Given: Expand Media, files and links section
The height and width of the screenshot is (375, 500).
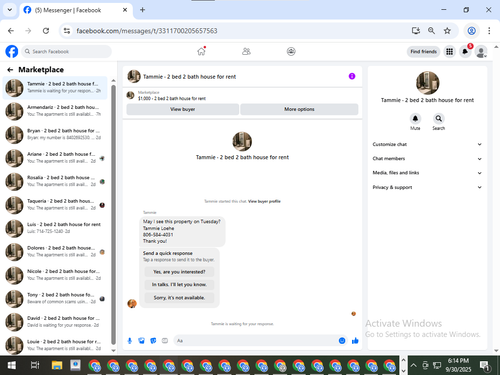Looking at the screenshot, I should [x=427, y=173].
